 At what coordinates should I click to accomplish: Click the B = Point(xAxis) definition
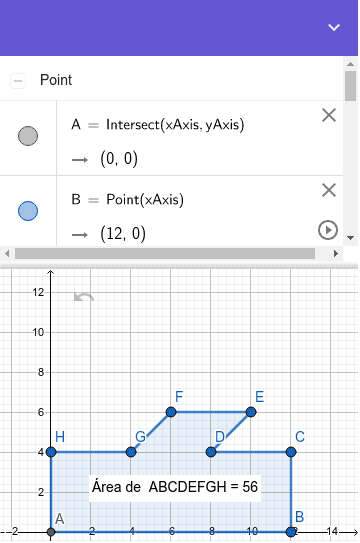[127, 199]
